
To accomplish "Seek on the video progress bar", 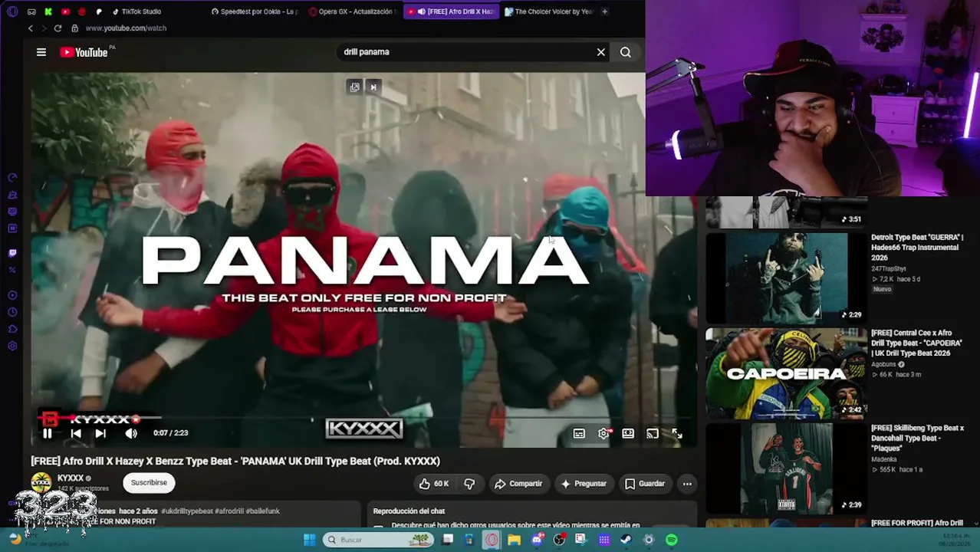I will (x=364, y=418).
